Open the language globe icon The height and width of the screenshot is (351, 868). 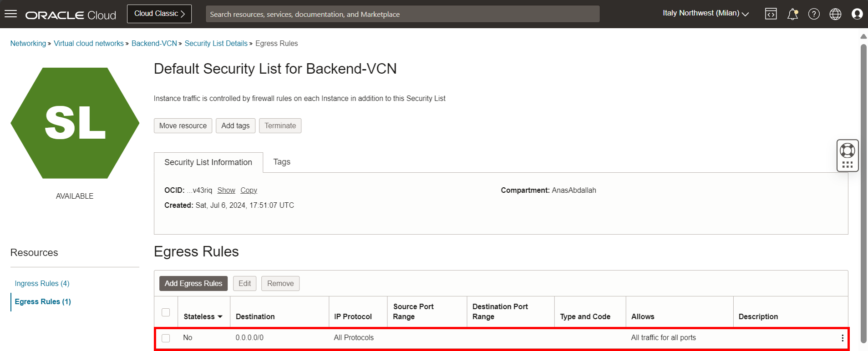coord(835,14)
